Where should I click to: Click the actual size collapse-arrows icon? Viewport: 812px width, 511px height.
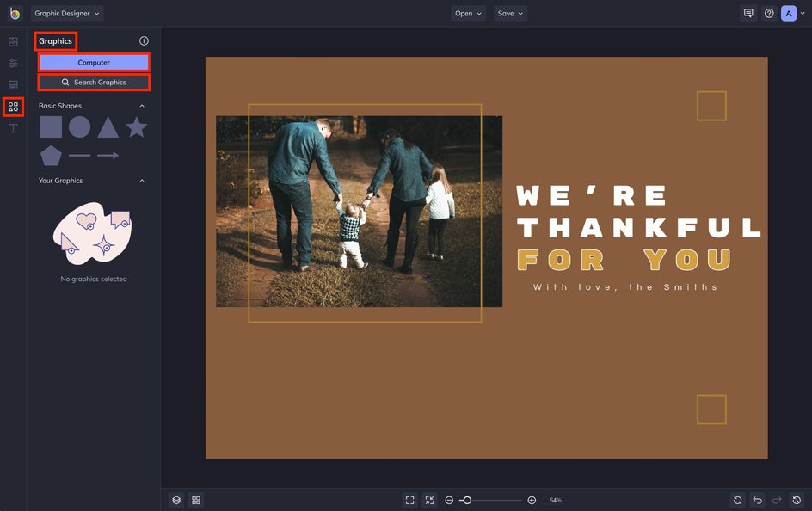click(x=429, y=500)
